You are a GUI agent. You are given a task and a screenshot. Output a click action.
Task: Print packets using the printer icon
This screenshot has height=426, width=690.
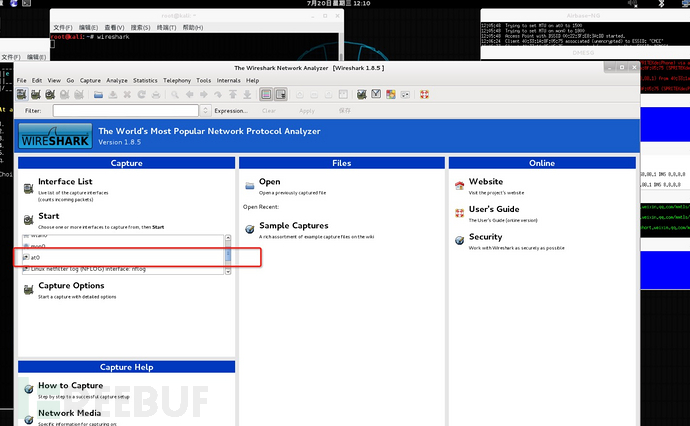pos(156,95)
